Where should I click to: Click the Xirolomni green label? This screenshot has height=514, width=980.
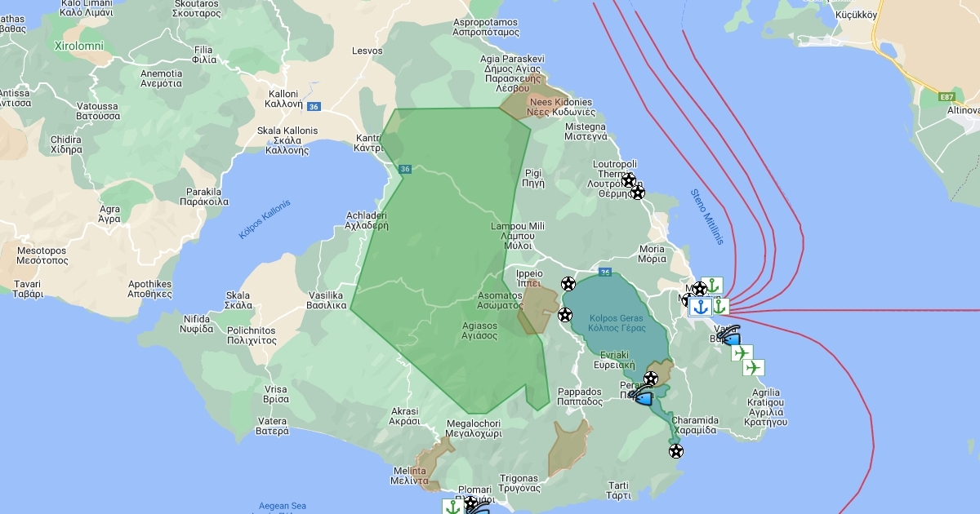[x=79, y=47]
